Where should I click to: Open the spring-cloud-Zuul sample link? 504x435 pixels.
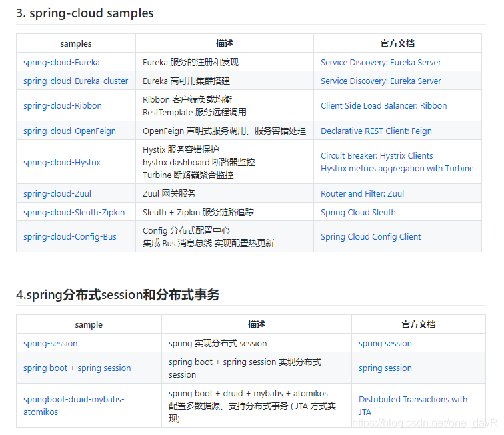[x=57, y=193]
